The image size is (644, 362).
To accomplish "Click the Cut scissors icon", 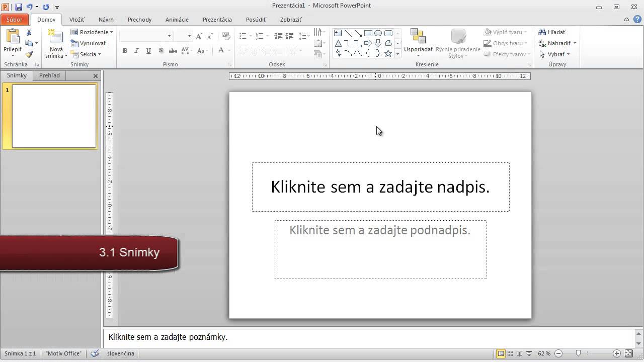I will (x=29, y=32).
